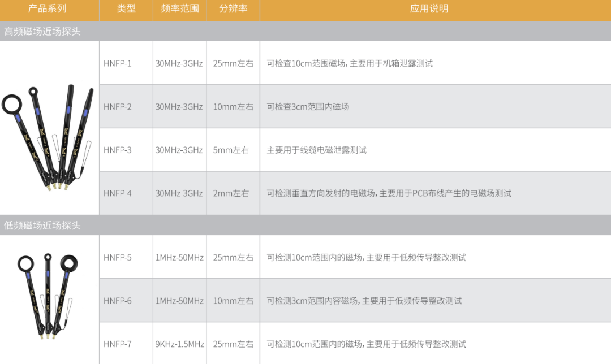Select the 5mm左右 resolution cell
Image resolution: width=611 pixels, height=364 pixels.
(231, 150)
